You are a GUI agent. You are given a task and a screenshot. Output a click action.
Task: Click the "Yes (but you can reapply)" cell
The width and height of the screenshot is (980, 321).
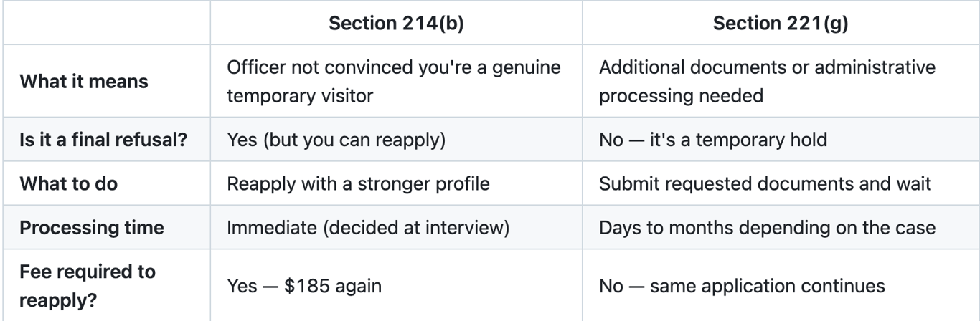(336, 138)
